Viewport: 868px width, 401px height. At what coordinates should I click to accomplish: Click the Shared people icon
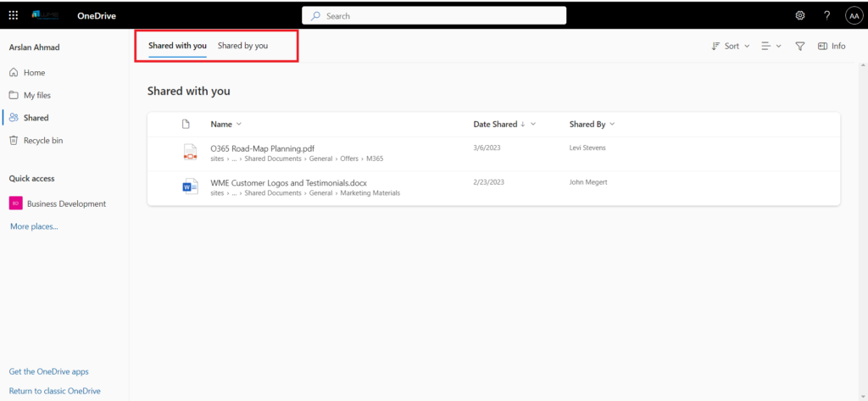pyautogui.click(x=14, y=118)
